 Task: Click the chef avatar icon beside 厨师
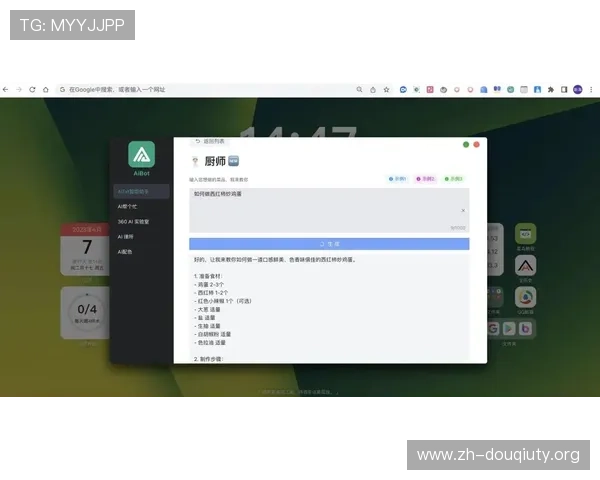195,162
